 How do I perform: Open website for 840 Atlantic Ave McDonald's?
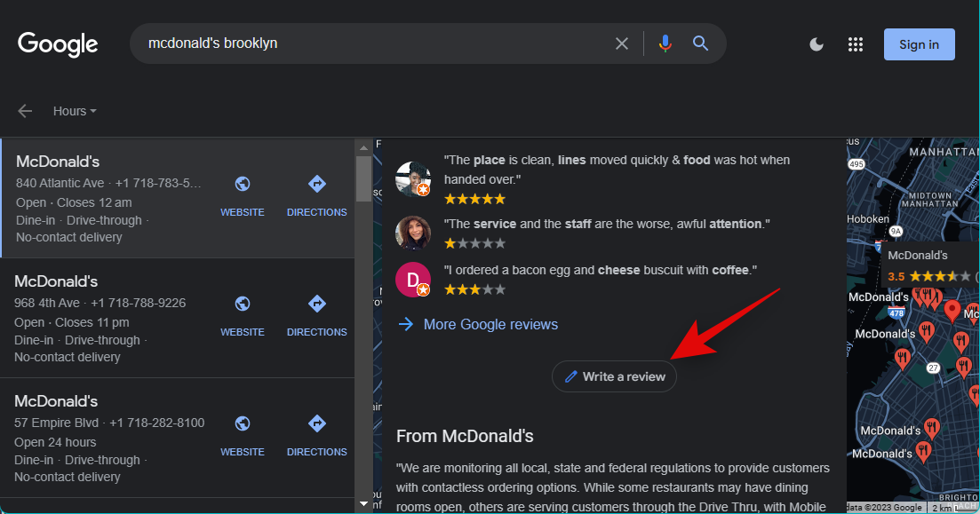point(243,195)
